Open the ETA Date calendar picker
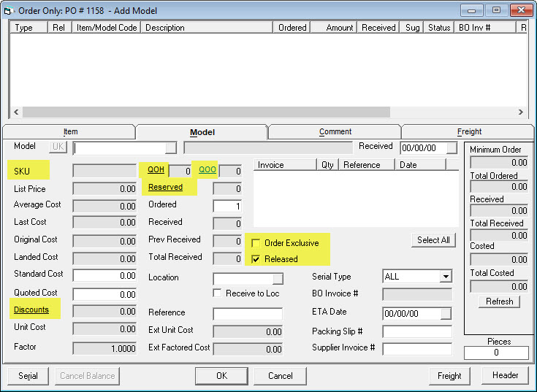Viewport: 537px width, 392px height. pos(446,314)
